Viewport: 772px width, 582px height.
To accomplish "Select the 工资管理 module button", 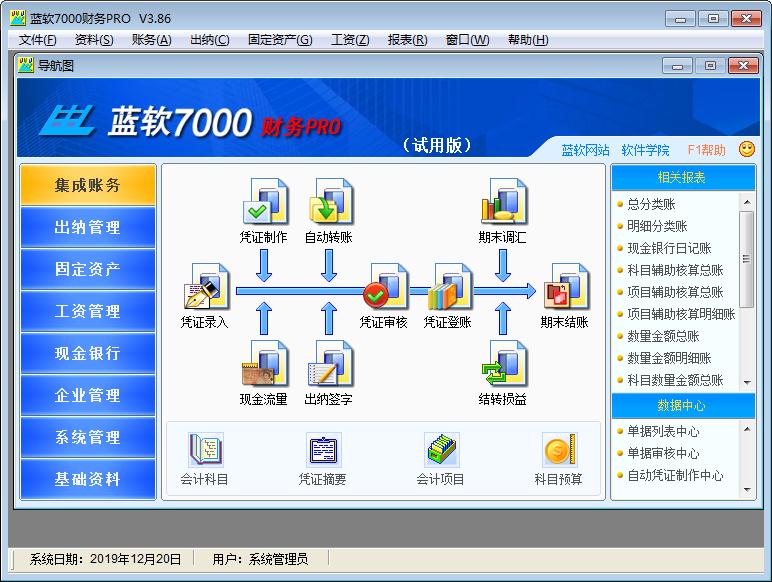I will (x=88, y=311).
